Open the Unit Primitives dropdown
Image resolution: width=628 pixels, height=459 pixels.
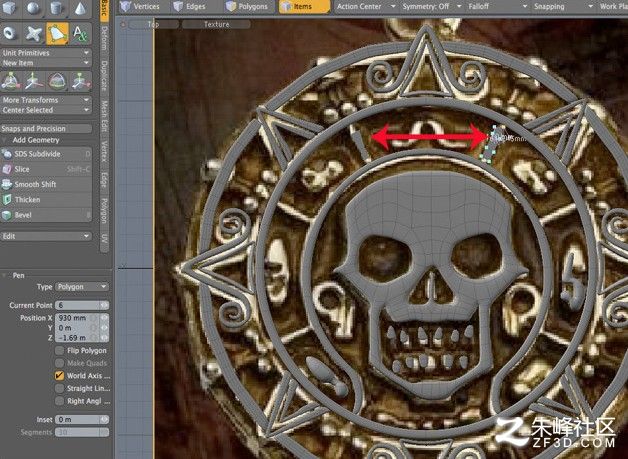[46, 53]
